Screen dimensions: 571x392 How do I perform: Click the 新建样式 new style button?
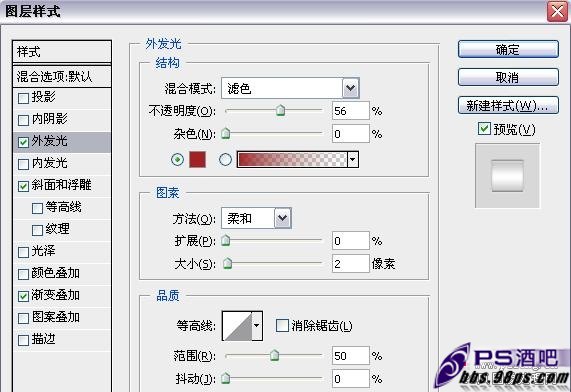[508, 105]
